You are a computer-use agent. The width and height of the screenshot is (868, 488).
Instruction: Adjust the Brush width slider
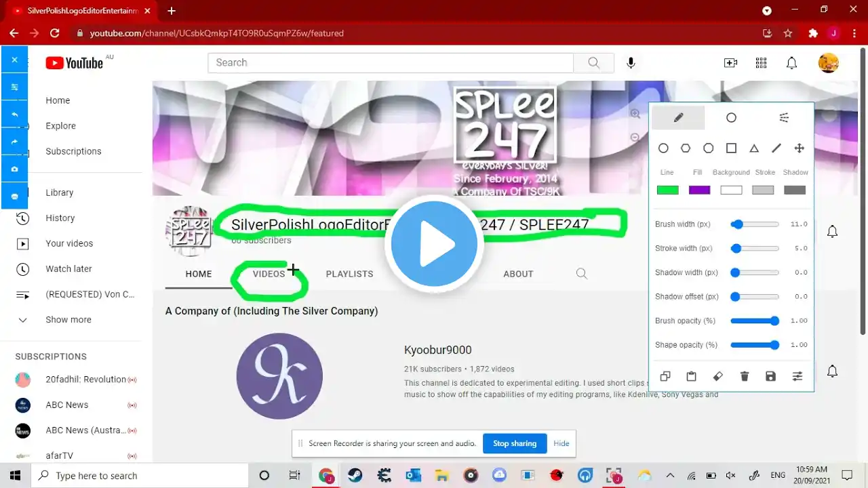[x=755, y=224]
